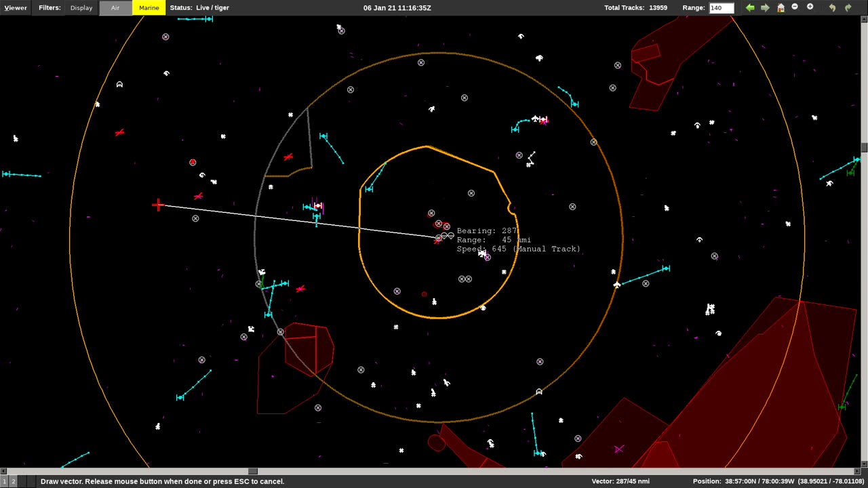Screen dimensions: 868x488
Task: Zoom in with the plus icon
Action: [810, 7]
